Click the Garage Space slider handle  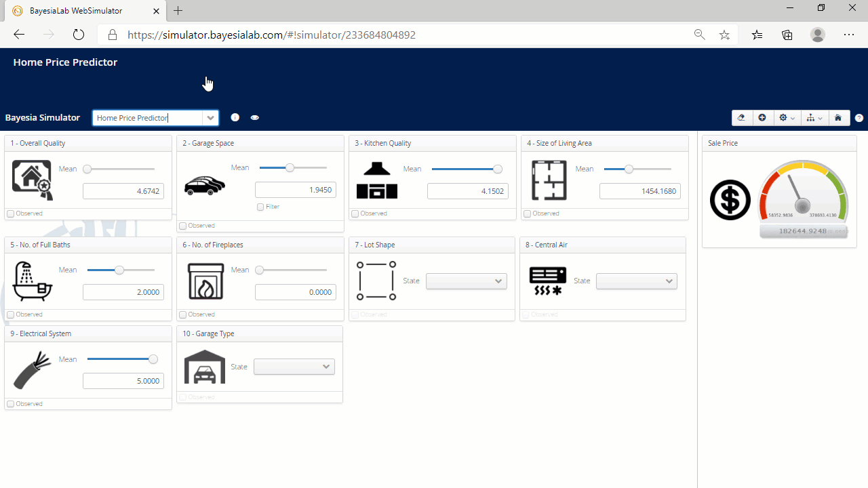click(x=290, y=167)
